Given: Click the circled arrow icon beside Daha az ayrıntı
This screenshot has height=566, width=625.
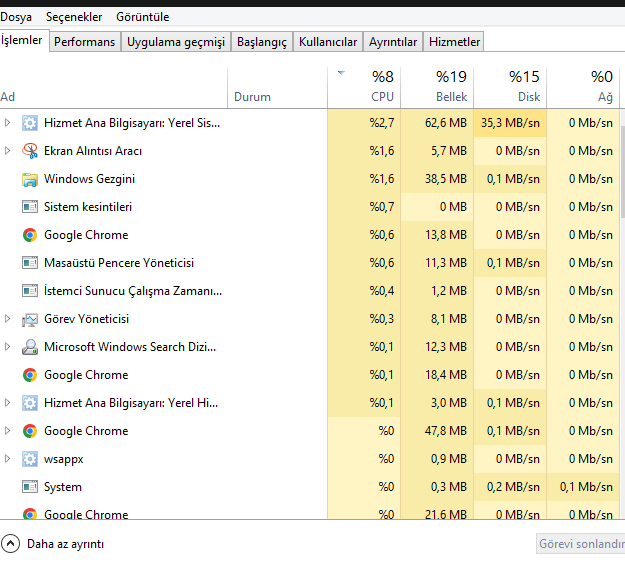Looking at the screenshot, I should [10, 543].
